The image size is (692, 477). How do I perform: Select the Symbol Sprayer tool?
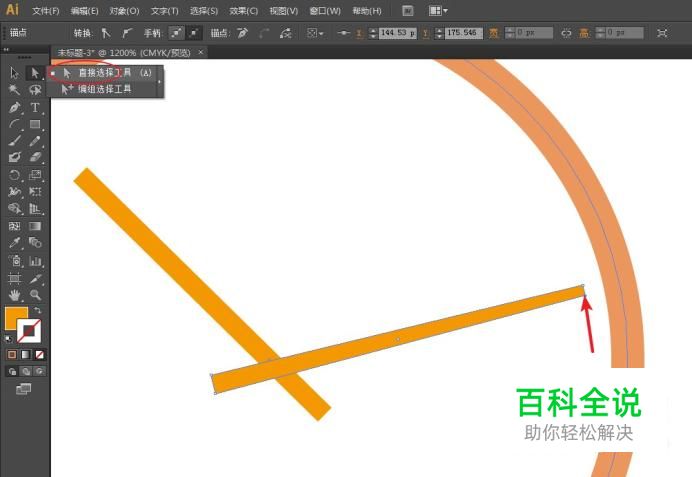tap(14, 261)
